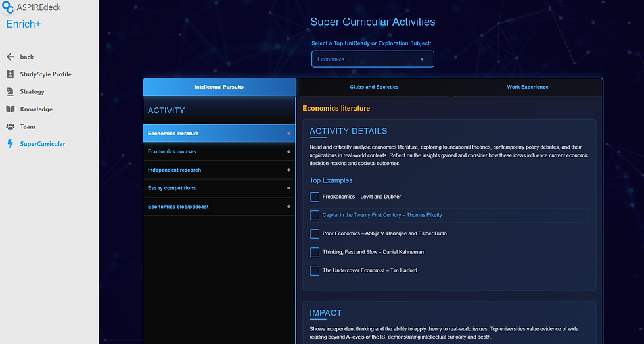Open the Knowledge section
Image resolution: width=644 pixels, height=344 pixels.
pyautogui.click(x=36, y=109)
